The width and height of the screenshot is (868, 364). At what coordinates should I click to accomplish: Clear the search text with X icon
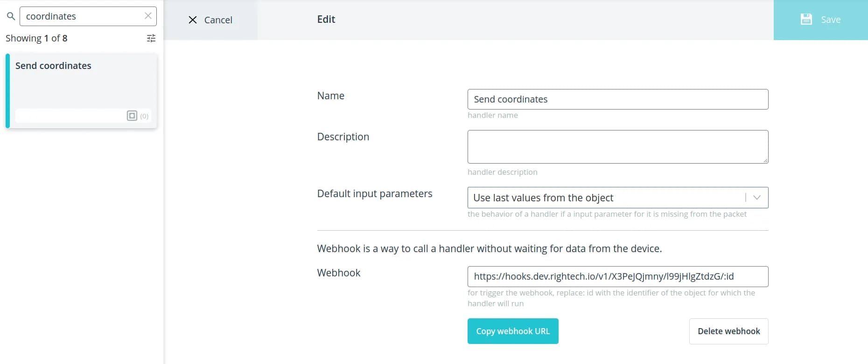click(x=148, y=16)
